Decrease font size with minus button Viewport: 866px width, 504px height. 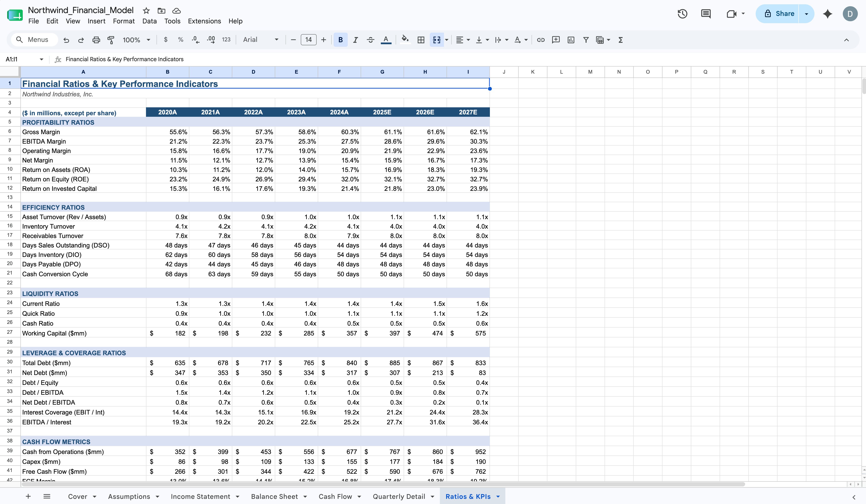[293, 40]
